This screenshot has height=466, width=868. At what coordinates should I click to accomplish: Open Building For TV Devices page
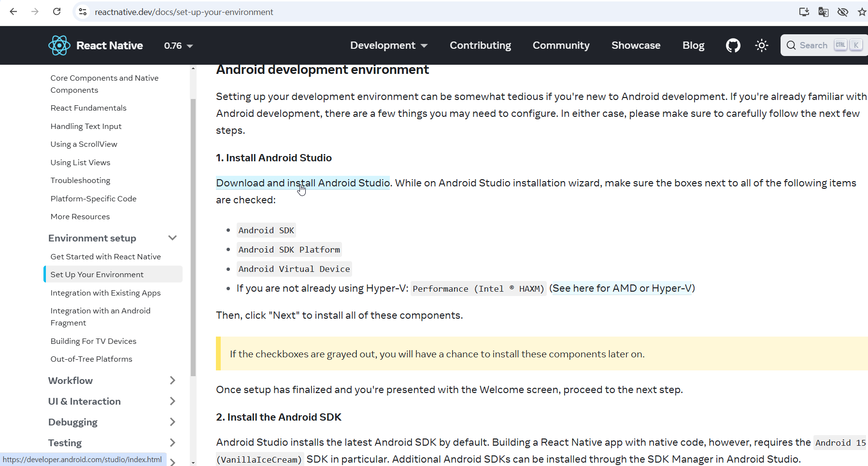pyautogui.click(x=93, y=341)
